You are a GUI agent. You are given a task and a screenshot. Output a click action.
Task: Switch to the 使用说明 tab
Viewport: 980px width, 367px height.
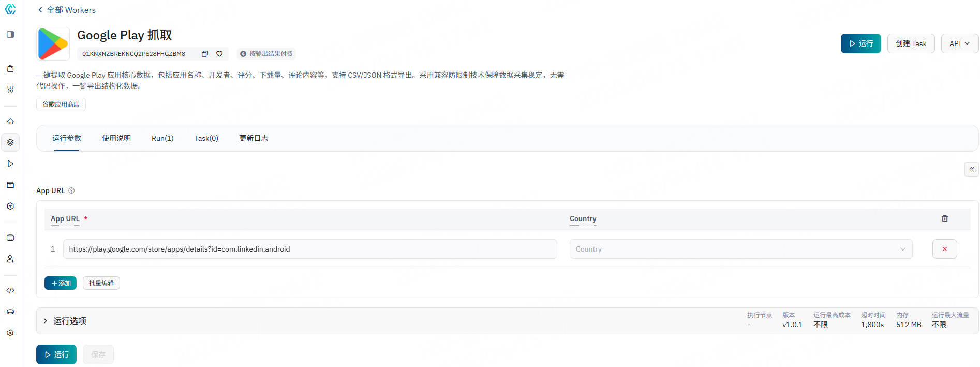tap(116, 138)
